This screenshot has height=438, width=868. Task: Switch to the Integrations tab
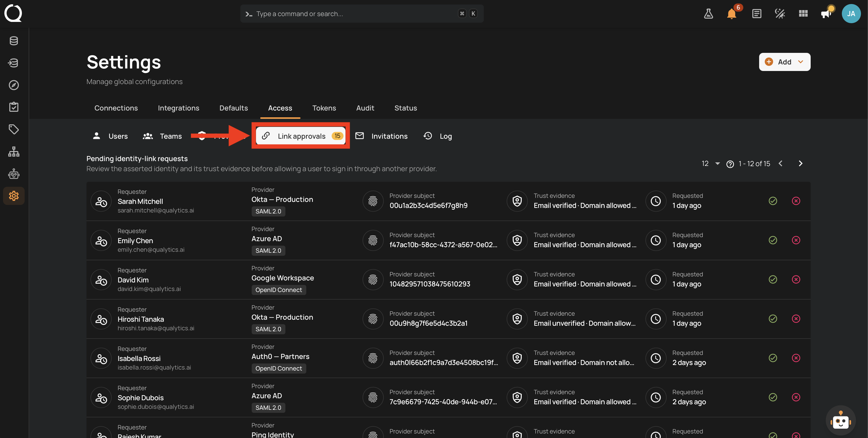[x=178, y=108]
